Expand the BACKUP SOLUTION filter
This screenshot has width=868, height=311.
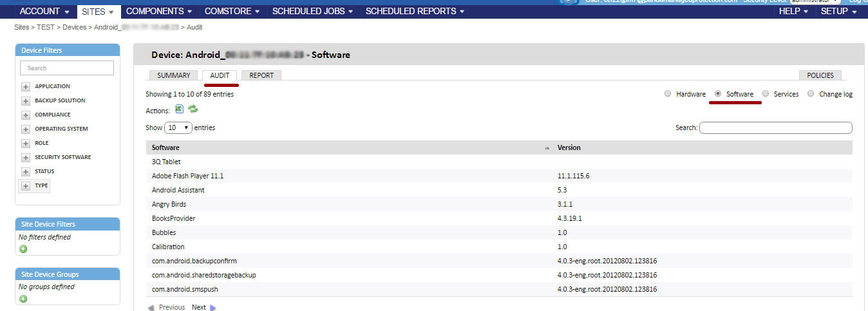click(26, 101)
